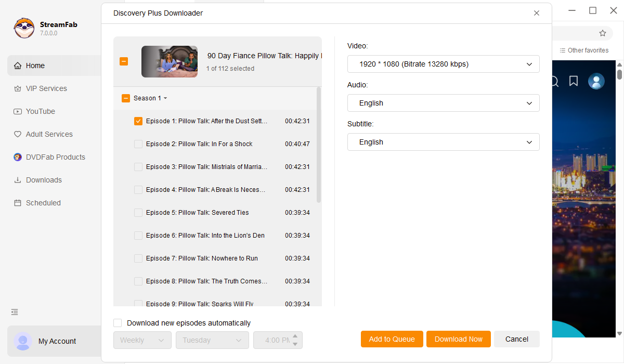Expand the Subtitle language dropdown
624x364 pixels.
pyautogui.click(x=443, y=142)
